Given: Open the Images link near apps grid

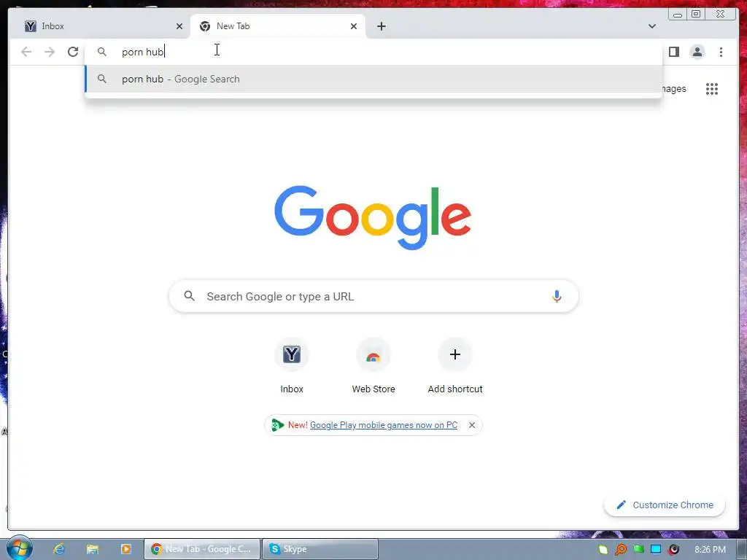Looking at the screenshot, I should [673, 88].
